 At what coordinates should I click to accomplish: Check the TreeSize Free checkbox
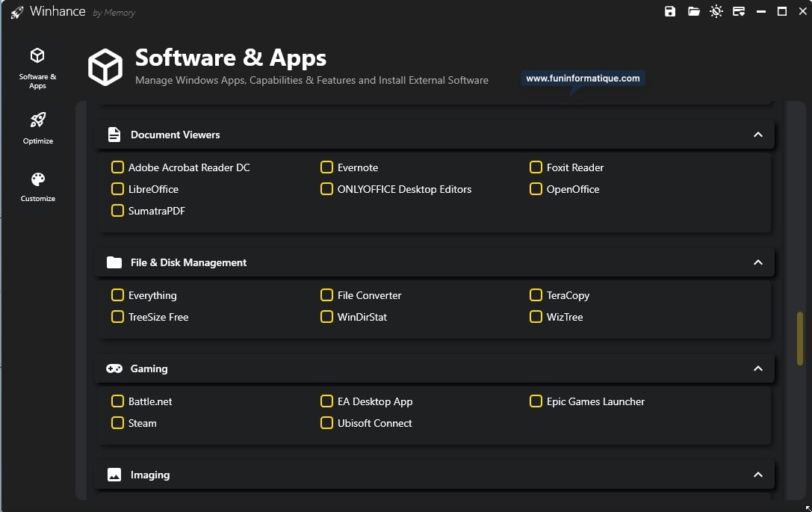click(117, 317)
